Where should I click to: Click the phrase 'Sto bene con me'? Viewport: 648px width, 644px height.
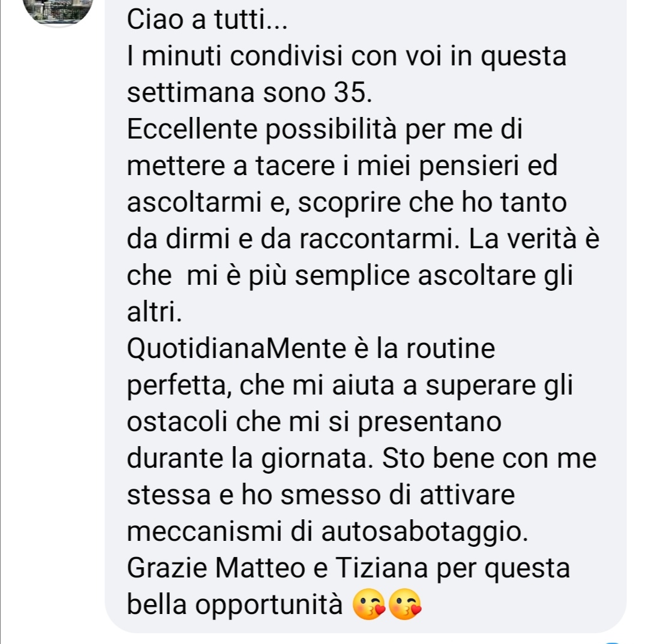coord(489,459)
